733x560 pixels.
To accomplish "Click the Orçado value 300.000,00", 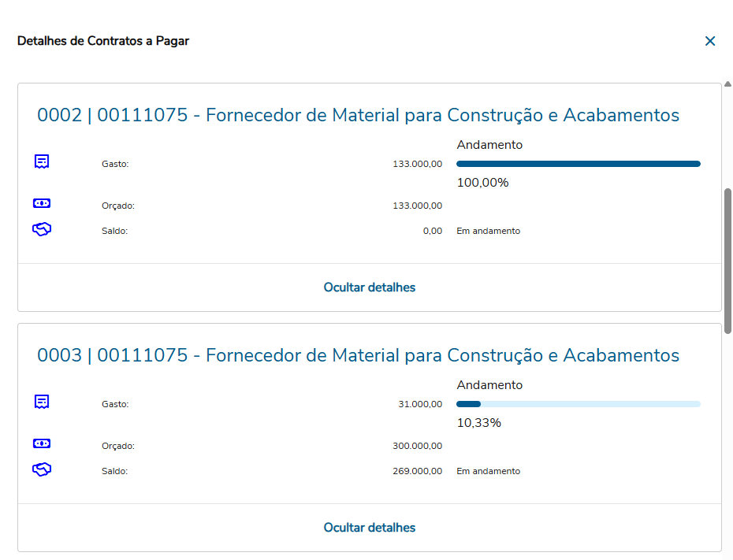I will (x=417, y=446).
